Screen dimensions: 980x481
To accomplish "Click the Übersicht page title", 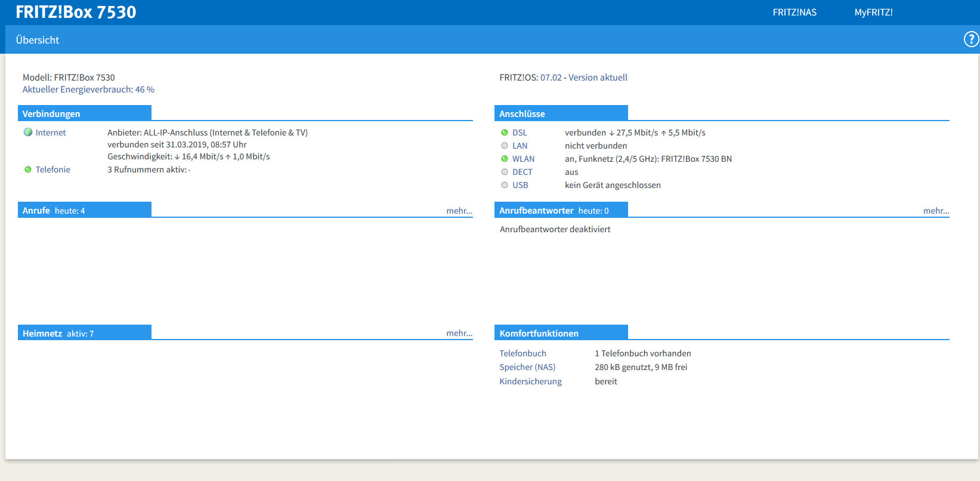I will tap(38, 40).
